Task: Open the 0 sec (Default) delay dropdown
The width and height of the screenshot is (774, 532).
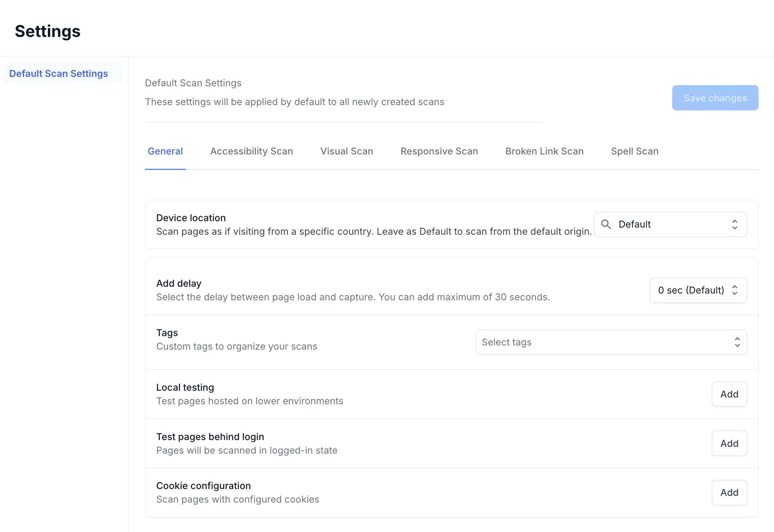Action: click(698, 290)
